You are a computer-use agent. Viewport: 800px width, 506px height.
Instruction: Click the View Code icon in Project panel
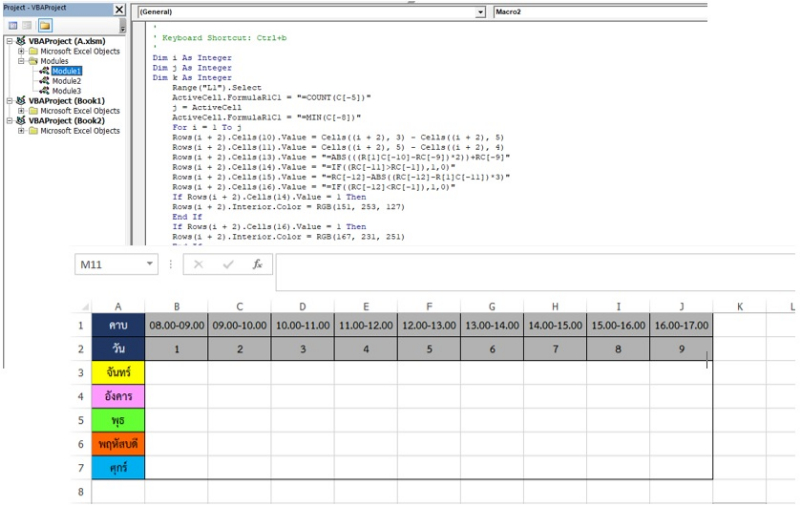(13, 26)
